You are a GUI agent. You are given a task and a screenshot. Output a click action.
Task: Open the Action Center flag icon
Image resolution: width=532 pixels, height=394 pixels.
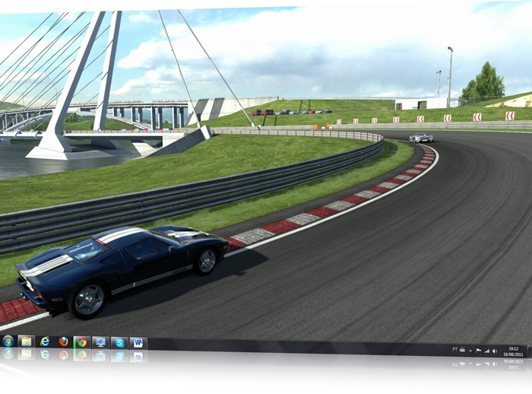tap(478, 351)
